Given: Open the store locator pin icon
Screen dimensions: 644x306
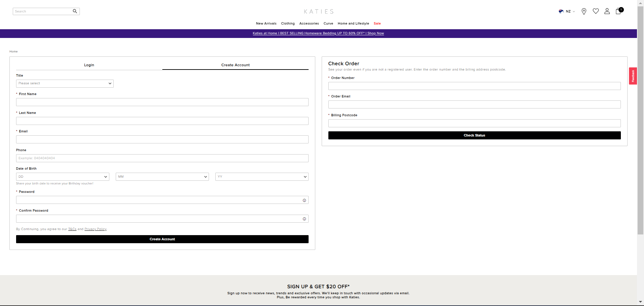Looking at the screenshot, I should (584, 11).
